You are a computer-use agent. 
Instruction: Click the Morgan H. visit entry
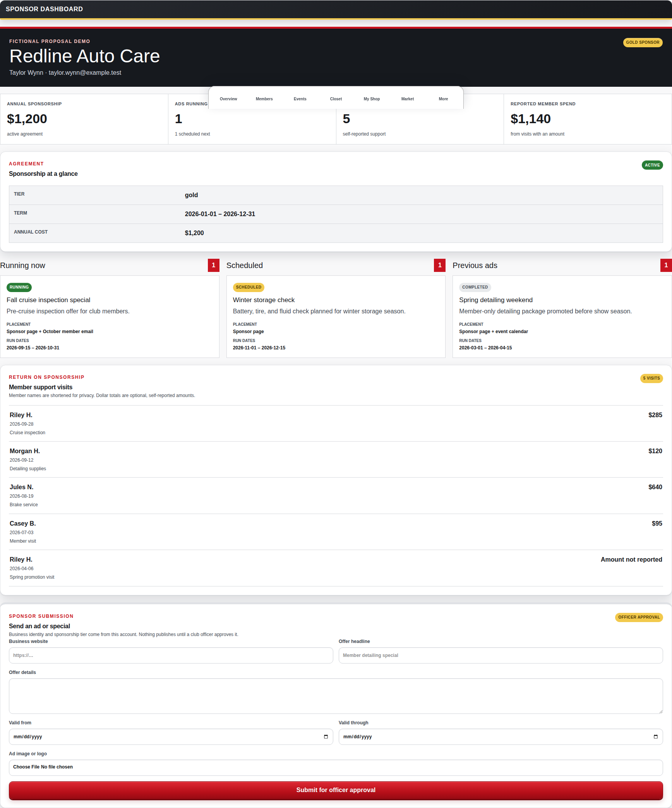coord(336,459)
